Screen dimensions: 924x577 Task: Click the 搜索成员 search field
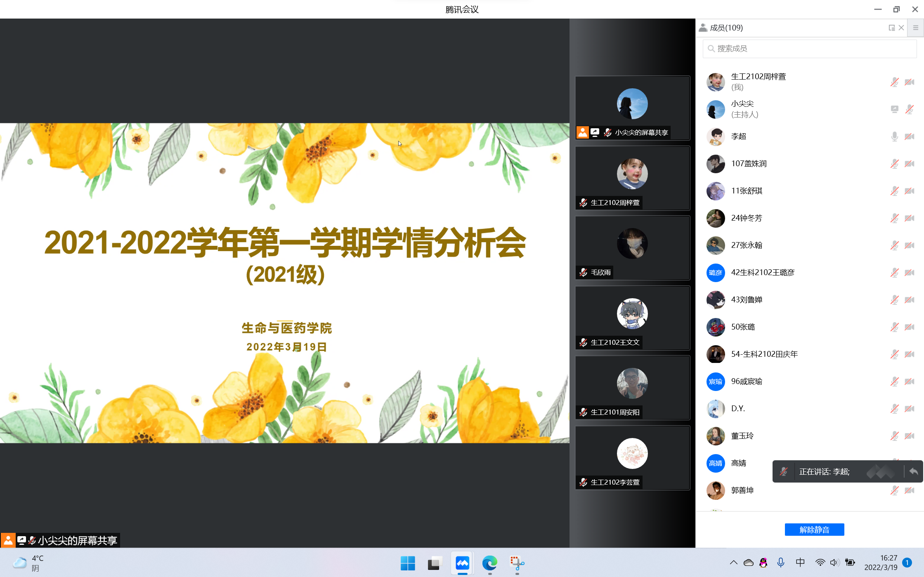click(809, 49)
